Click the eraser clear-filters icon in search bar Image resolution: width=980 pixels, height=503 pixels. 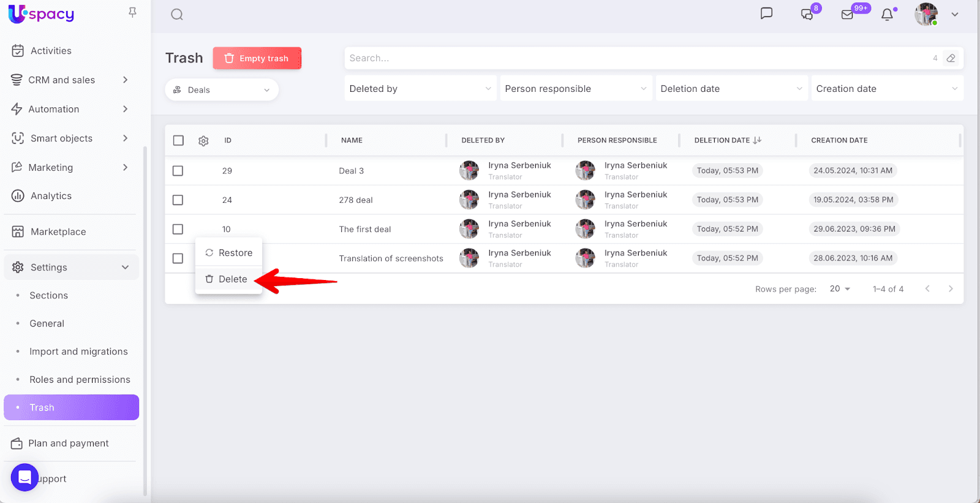coord(951,58)
